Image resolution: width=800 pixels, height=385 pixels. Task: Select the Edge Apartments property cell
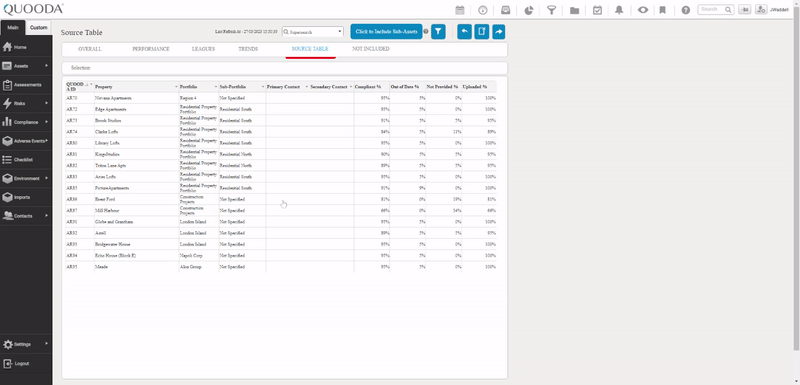pyautogui.click(x=136, y=109)
